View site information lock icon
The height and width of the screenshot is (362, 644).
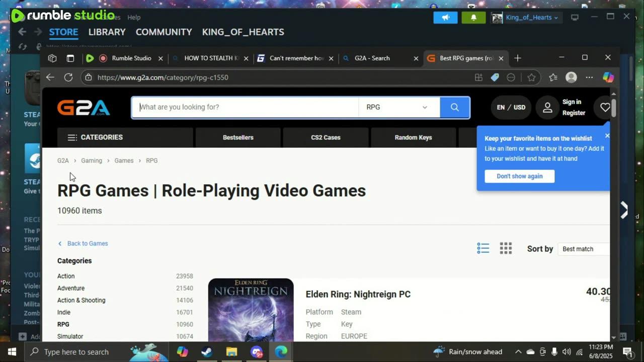pyautogui.click(x=89, y=77)
